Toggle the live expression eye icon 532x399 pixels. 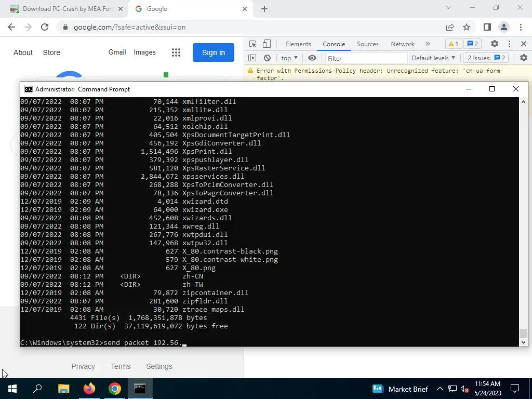(312, 58)
